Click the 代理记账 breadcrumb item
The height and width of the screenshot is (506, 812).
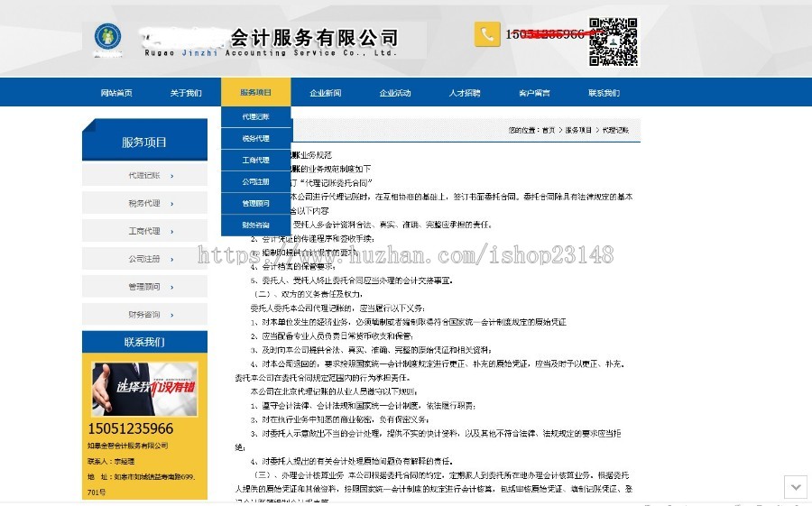pyautogui.click(x=615, y=131)
